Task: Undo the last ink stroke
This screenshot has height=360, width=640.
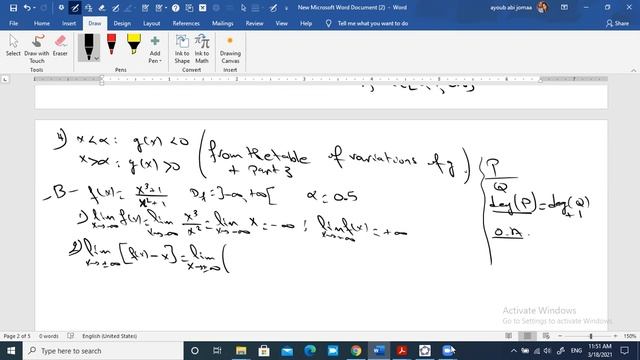Action: [x=27, y=8]
